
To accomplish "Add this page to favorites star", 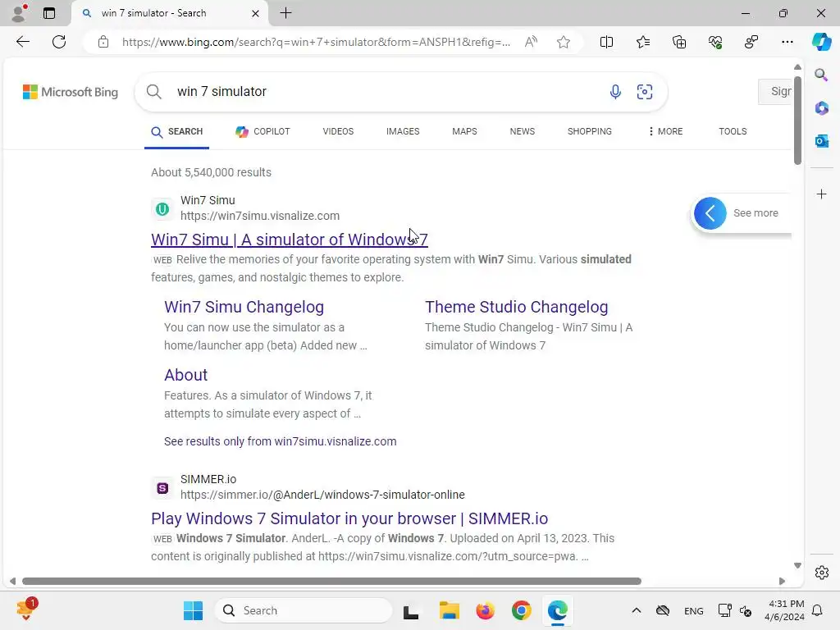I will (563, 42).
